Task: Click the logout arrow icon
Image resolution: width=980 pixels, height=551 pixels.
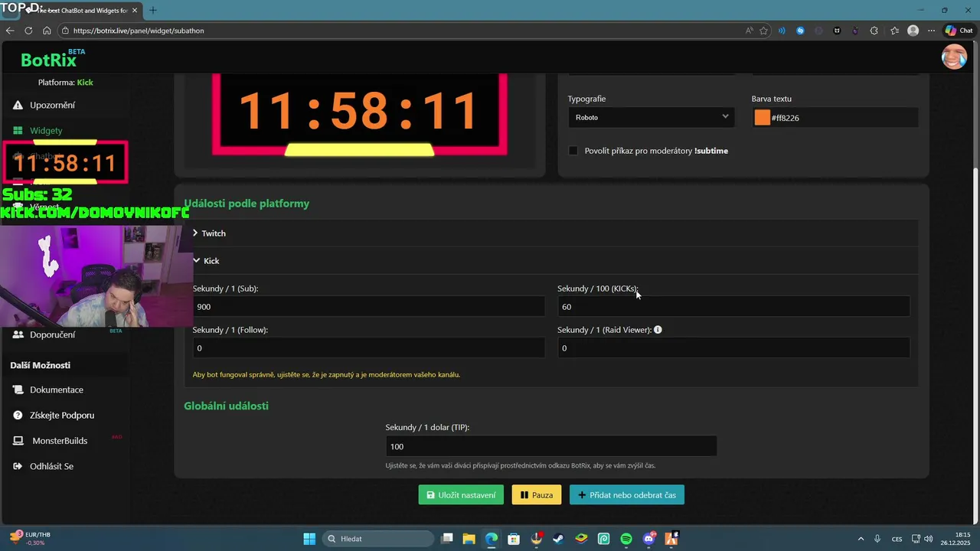Action: [18, 466]
